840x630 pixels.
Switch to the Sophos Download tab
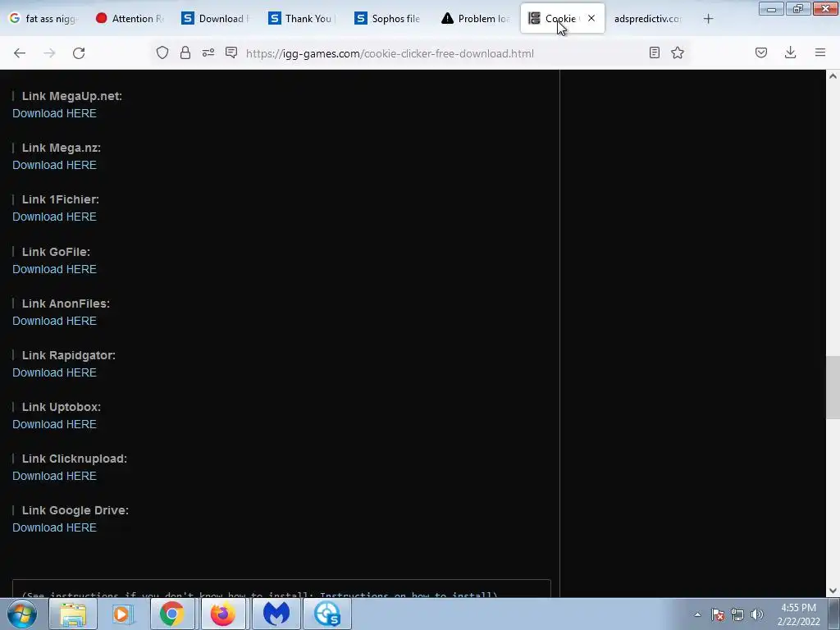click(x=217, y=18)
